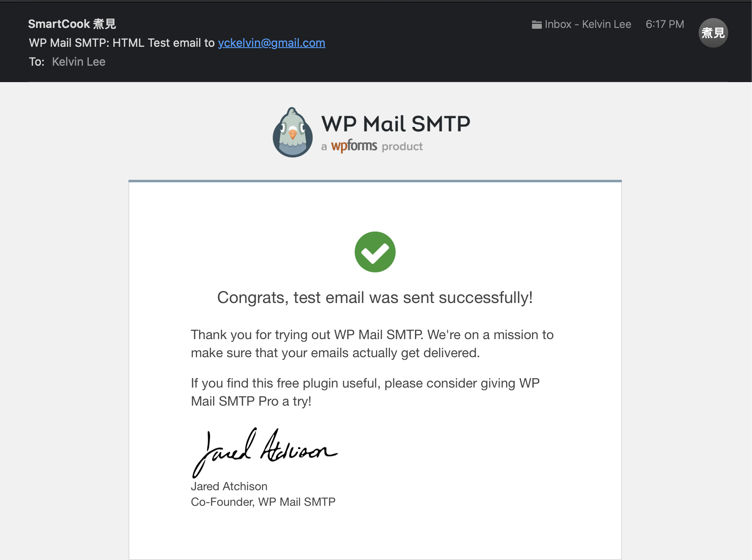This screenshot has height=560, width=752.
Task: Click the Congrats success headline
Action: [x=375, y=297]
